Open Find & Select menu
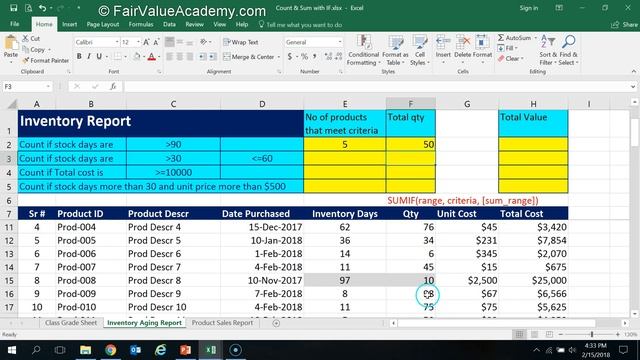This screenshot has height=360, width=640. 568,50
